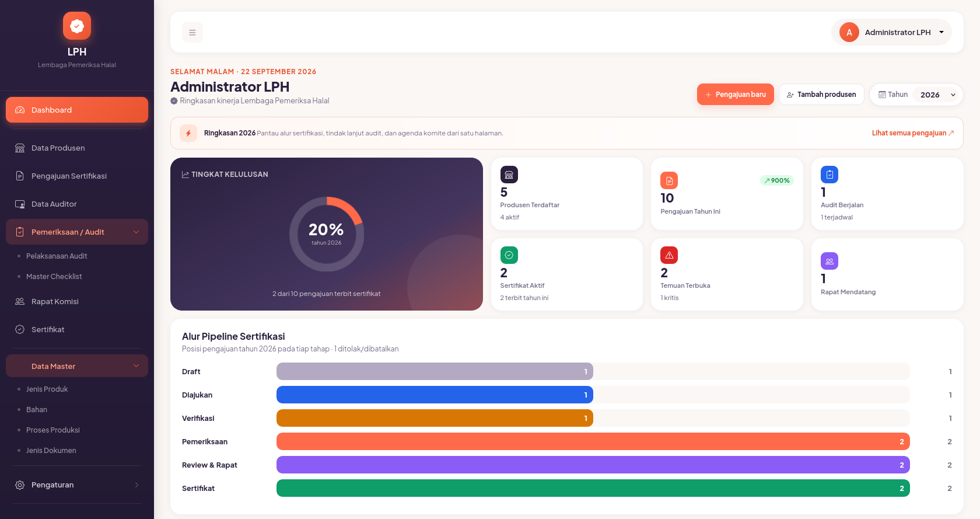Image resolution: width=980 pixels, height=519 pixels.
Task: Toggle the sidebar hamburger menu icon
Action: 192,33
